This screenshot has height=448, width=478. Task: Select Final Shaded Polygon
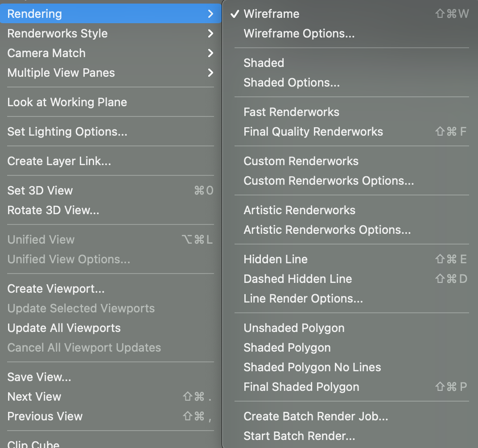coord(301,387)
